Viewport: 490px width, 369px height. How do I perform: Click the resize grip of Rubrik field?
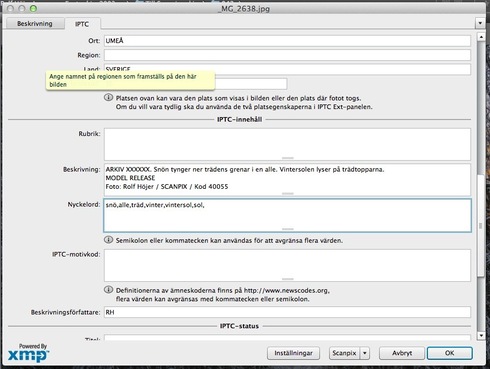[x=288, y=158]
